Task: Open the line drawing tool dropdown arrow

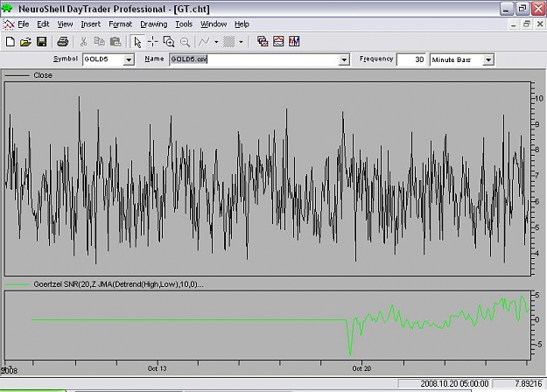Action: pyautogui.click(x=216, y=42)
